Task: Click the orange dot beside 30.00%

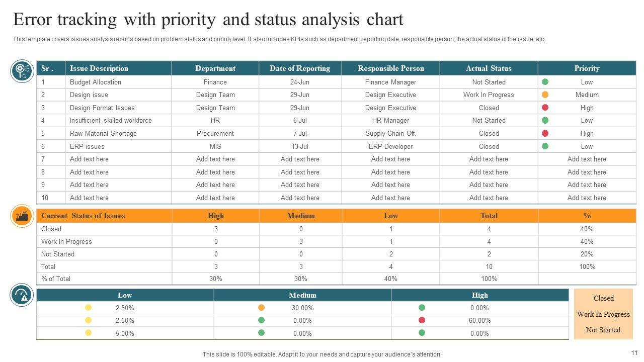Action: (x=261, y=308)
